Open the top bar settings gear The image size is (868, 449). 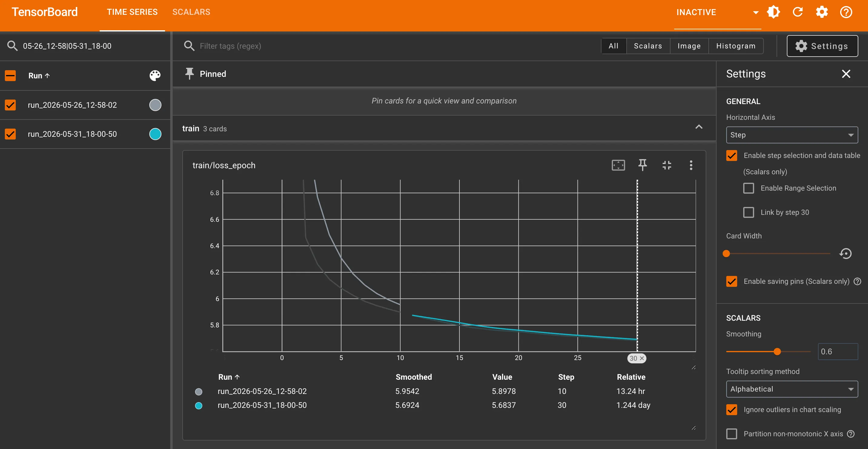click(x=822, y=12)
